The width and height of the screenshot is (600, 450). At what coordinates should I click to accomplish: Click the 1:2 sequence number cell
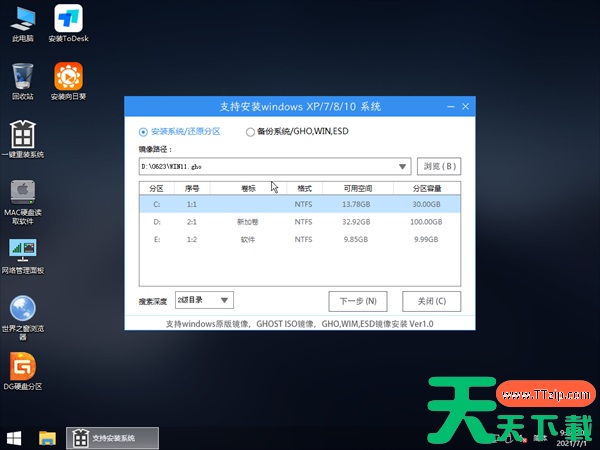(192, 240)
